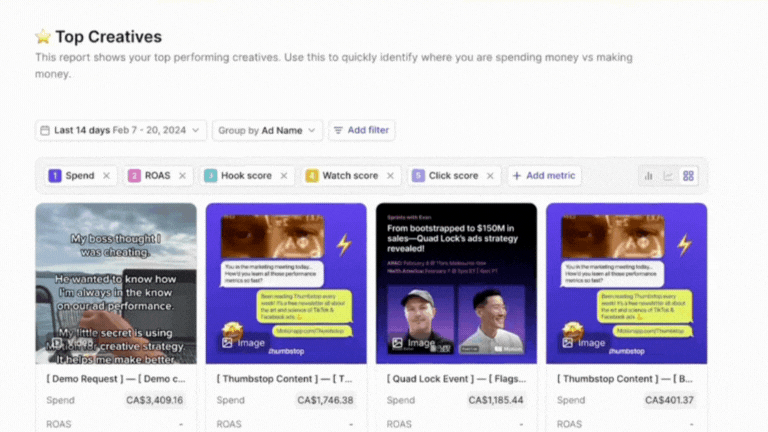The height and width of the screenshot is (432, 768).
Task: Switch to line chart view
Action: click(668, 176)
